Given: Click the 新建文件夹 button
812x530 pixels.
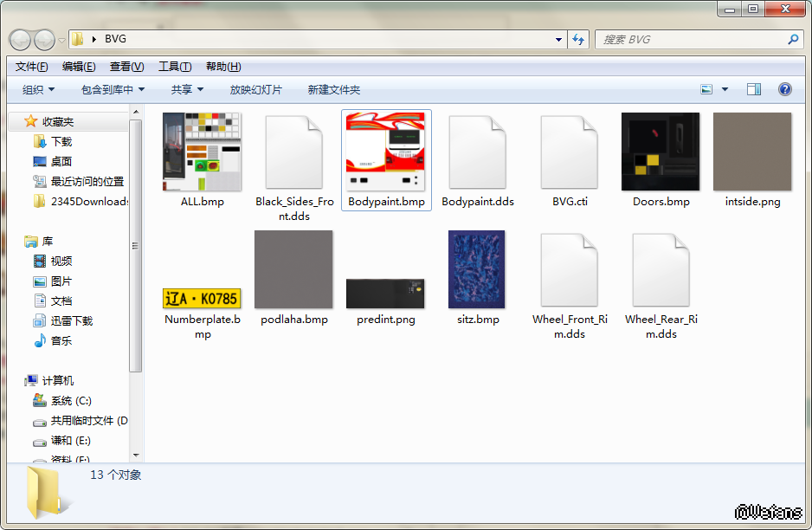Looking at the screenshot, I should coord(333,90).
